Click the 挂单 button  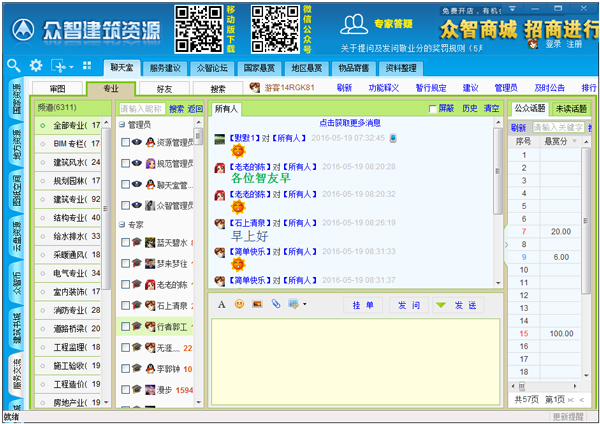pyautogui.click(x=363, y=305)
